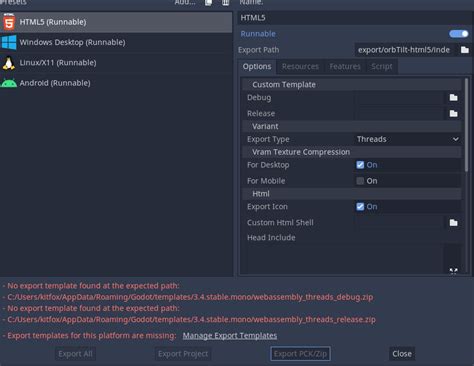
Task: Browse for Release custom template file
Action: tap(453, 114)
